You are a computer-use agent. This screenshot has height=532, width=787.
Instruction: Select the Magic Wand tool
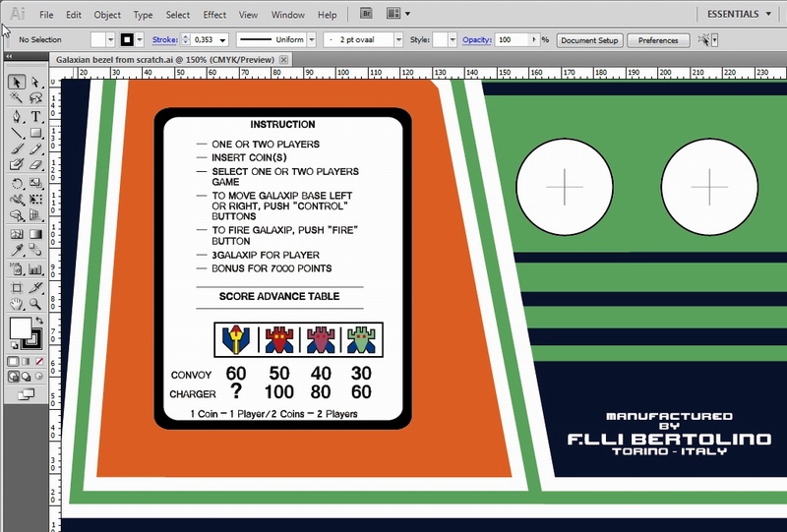[x=17, y=97]
